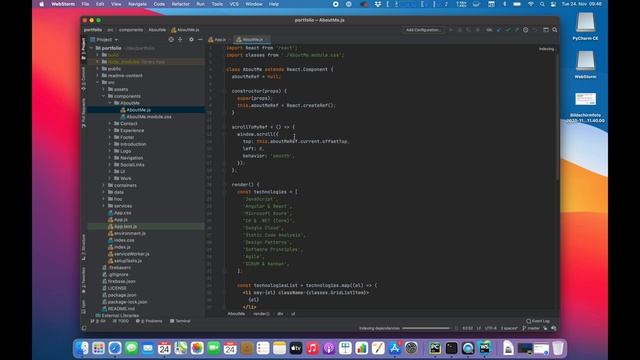Open the Project view dropdown
Image resolution: width=640 pixels, height=360 pixels.
(104, 40)
